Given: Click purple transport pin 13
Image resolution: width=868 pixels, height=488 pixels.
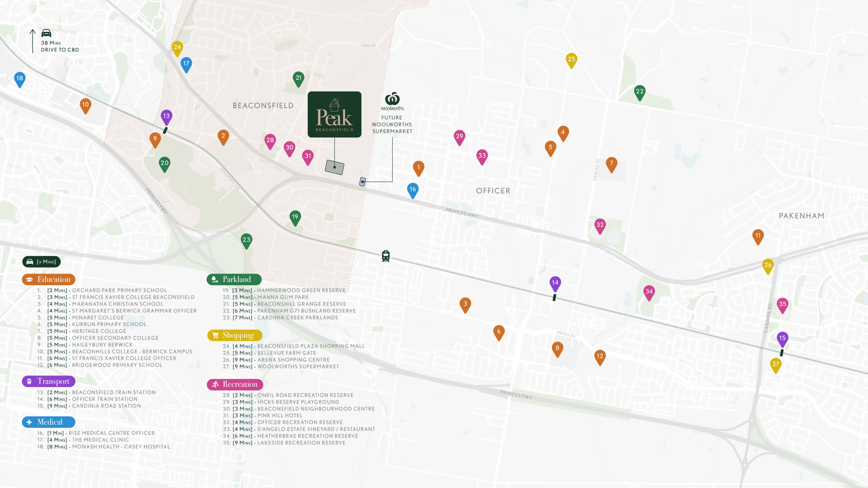Looking at the screenshot, I should (x=166, y=117).
